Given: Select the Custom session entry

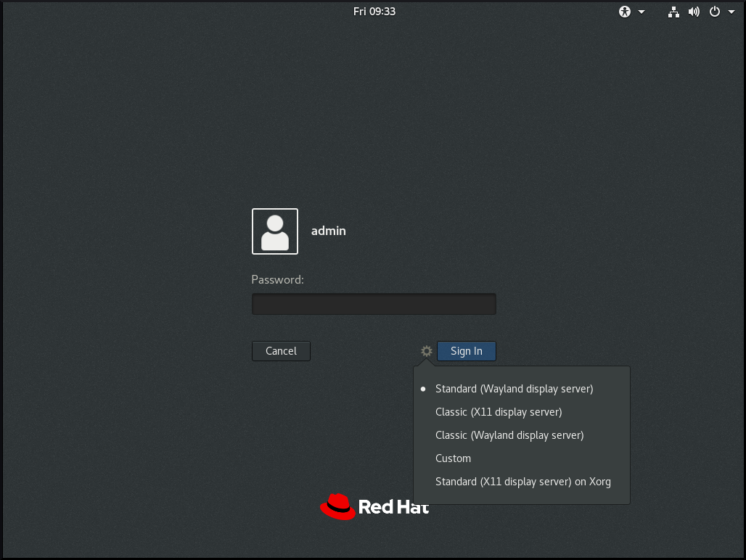Looking at the screenshot, I should tap(453, 458).
